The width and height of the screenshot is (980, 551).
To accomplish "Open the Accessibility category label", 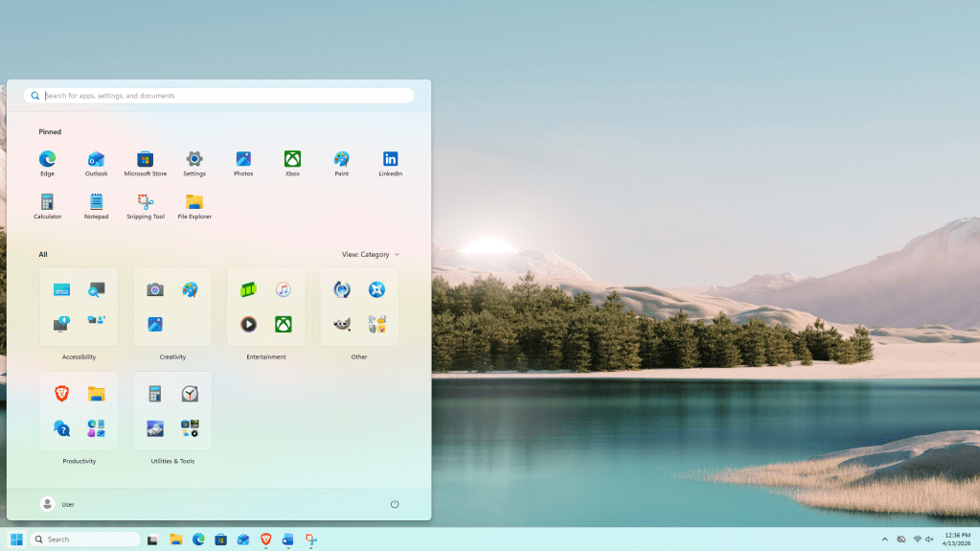I will pos(79,357).
